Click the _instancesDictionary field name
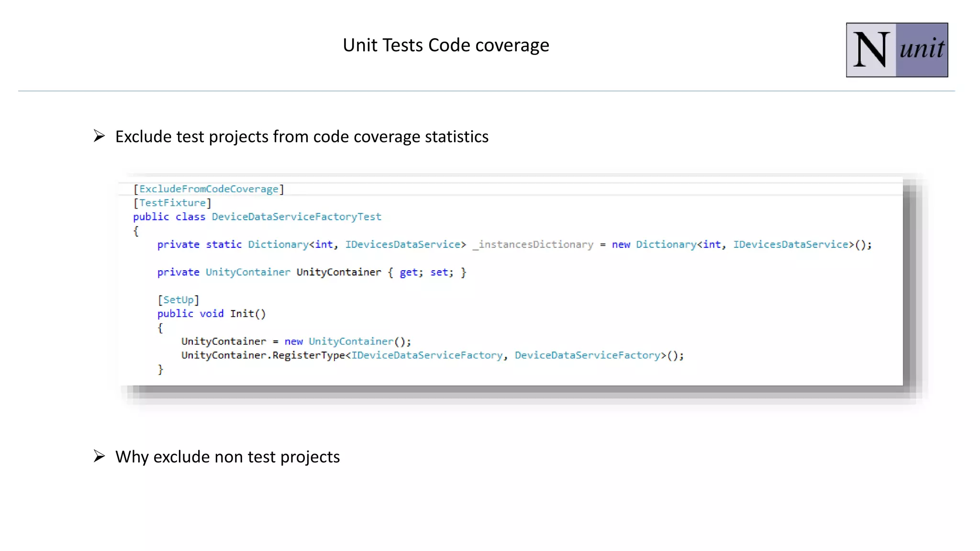The image size is (980, 551). [533, 244]
